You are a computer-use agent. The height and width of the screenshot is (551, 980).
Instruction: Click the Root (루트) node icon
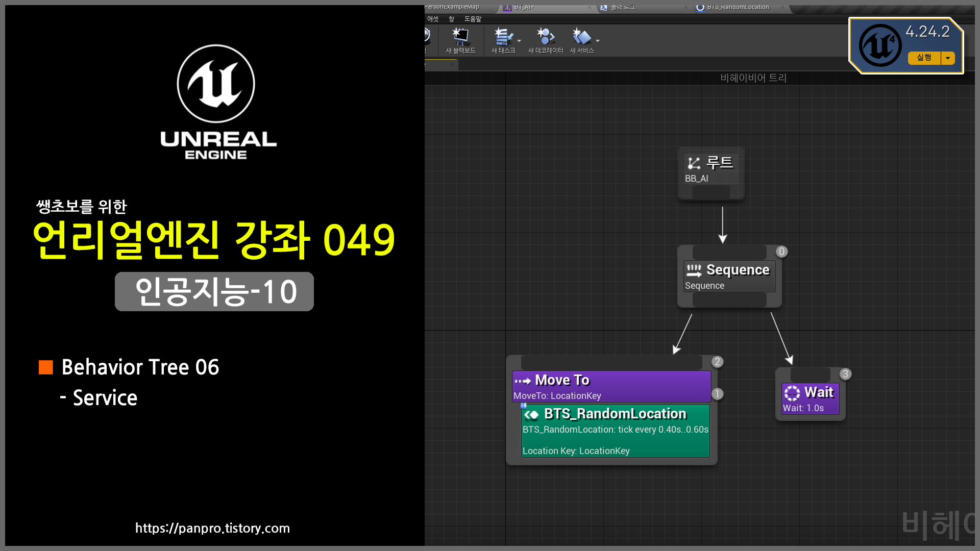(694, 163)
